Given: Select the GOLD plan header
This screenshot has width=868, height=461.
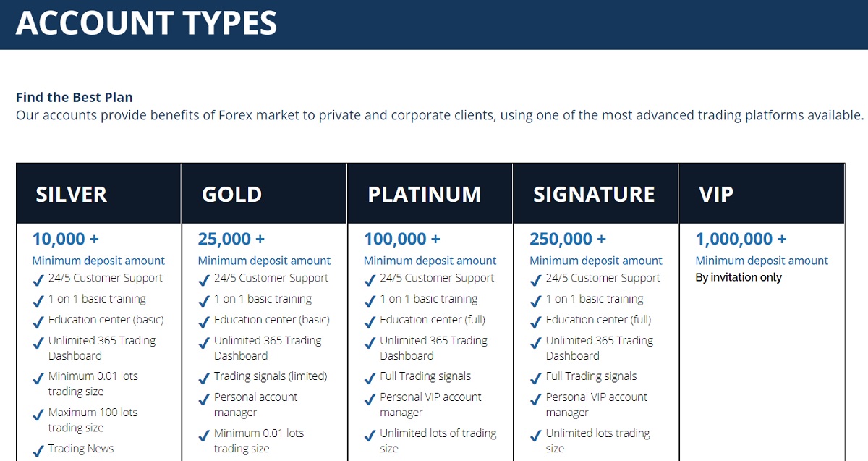Looking at the screenshot, I should tap(265, 193).
